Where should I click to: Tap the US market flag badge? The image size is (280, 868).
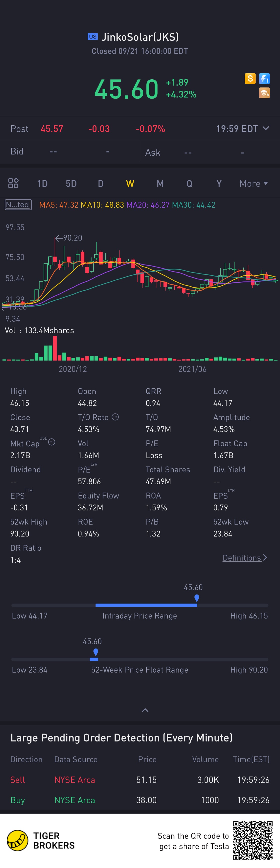[x=92, y=37]
